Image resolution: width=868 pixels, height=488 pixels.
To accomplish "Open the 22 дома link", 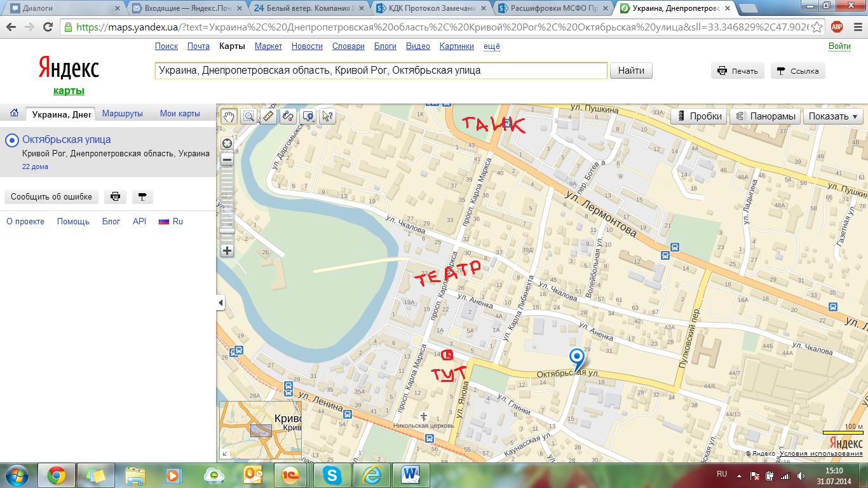I will [x=35, y=166].
